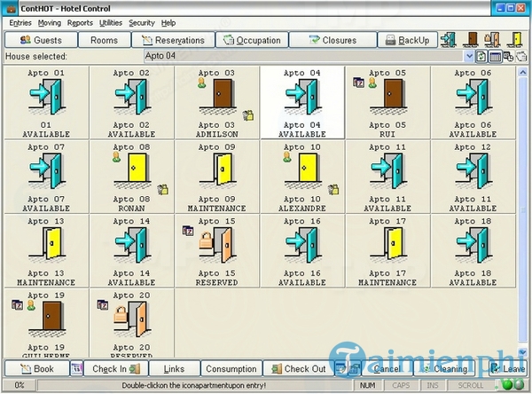
Task: Click the last icon right of house selector
Action: tap(521, 57)
